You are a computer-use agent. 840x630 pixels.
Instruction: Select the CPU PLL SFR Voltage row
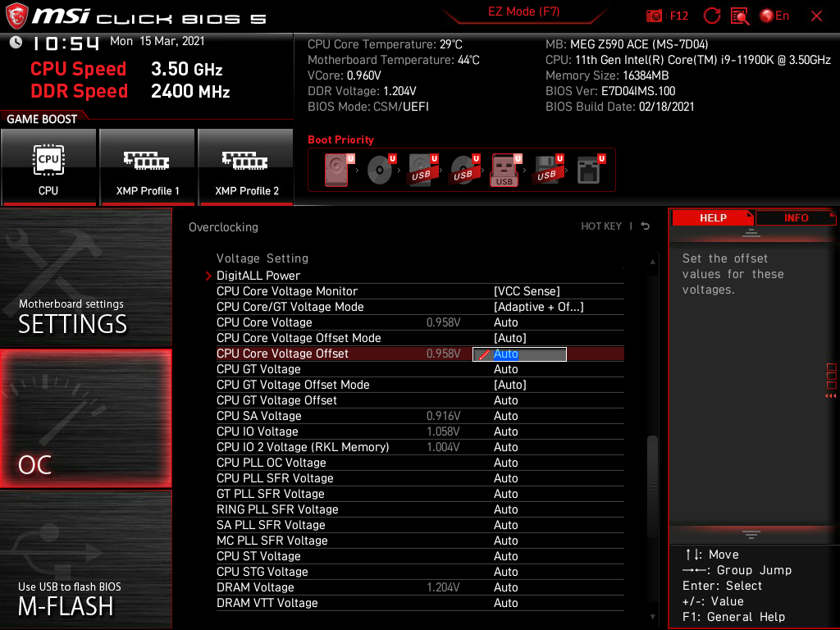[x=420, y=478]
